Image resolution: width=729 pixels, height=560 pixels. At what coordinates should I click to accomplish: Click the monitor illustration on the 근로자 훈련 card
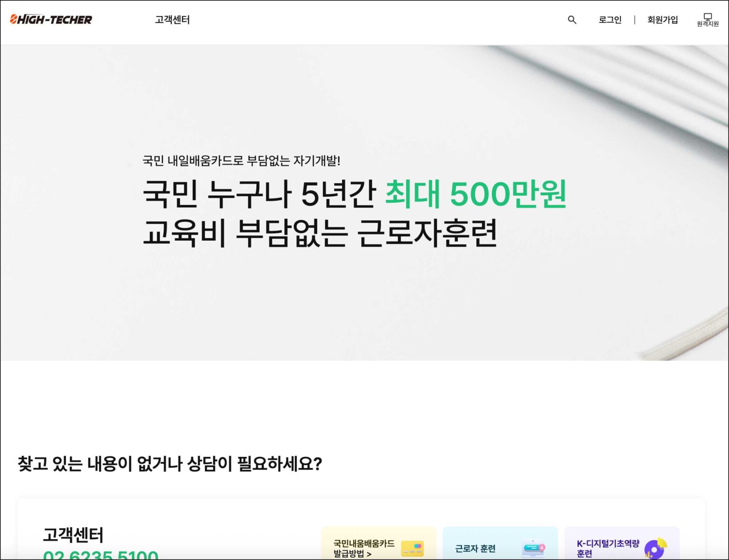tap(533, 548)
